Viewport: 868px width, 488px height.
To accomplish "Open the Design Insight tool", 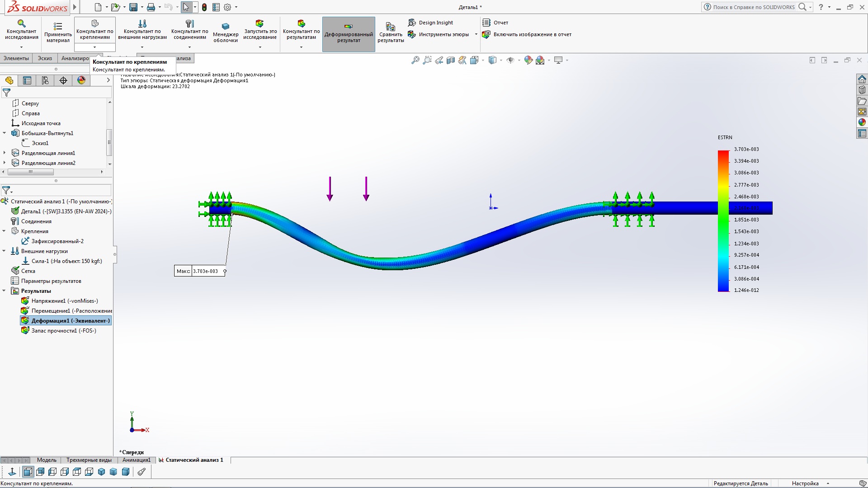I will click(434, 22).
